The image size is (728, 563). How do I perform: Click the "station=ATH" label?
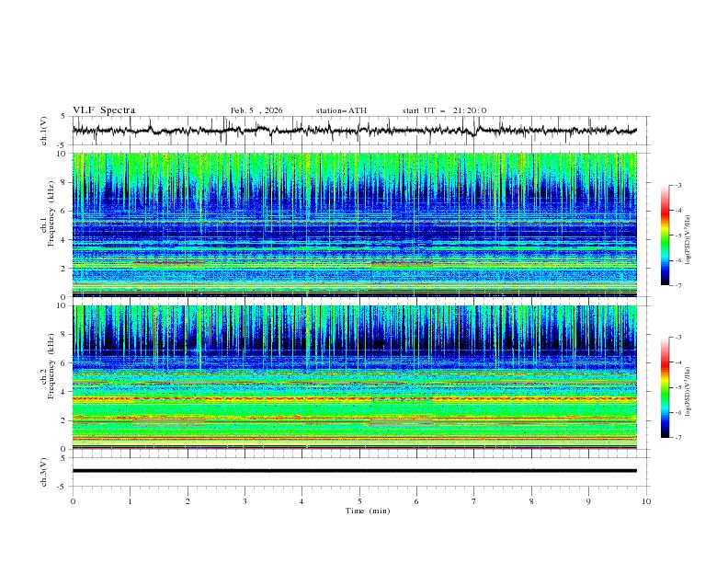pos(341,110)
